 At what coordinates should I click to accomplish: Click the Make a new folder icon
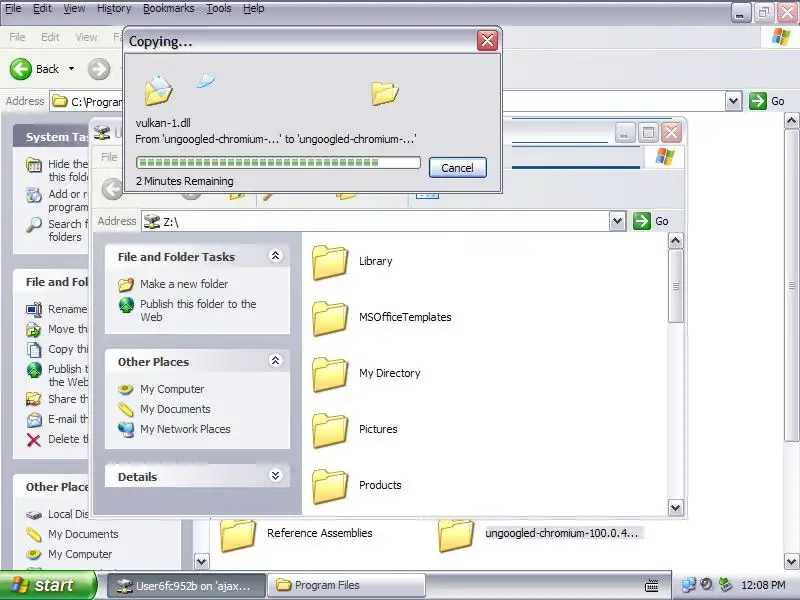126,284
